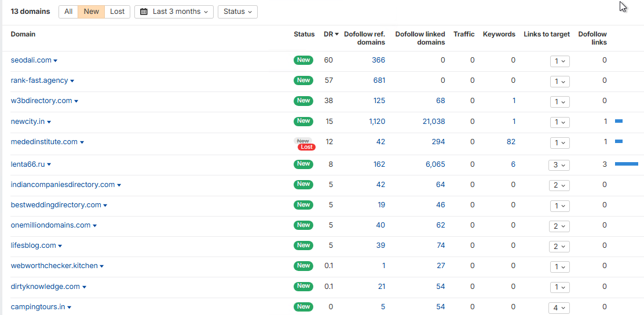644x315 pixels.
Task: Click 366 dofollow ref. domains for seodali.com
Action: [378, 60]
